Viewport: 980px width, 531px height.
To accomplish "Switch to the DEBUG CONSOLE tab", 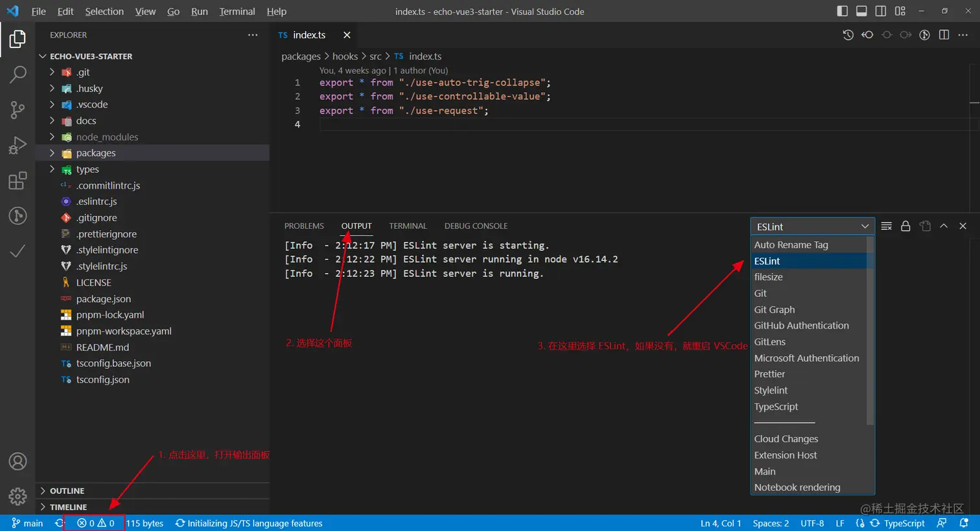I will tap(476, 226).
